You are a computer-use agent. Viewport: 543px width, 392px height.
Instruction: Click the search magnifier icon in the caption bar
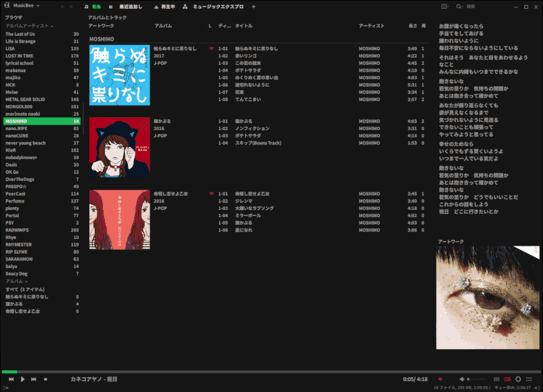click(458, 6)
